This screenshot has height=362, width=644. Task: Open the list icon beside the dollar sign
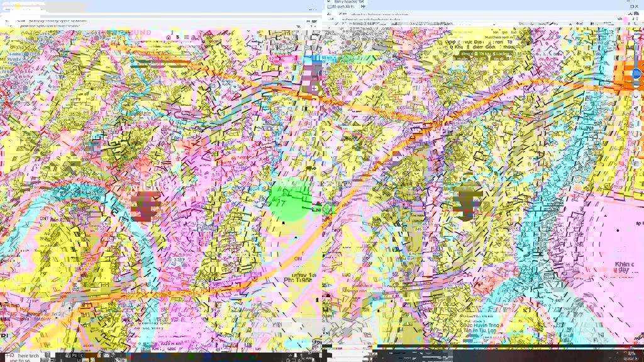pos(188,37)
